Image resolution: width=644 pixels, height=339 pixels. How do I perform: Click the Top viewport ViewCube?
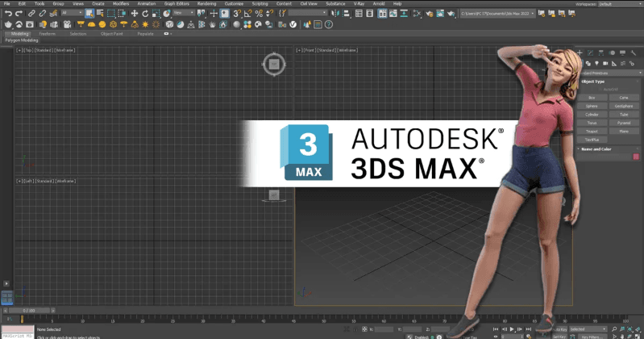[x=274, y=65]
